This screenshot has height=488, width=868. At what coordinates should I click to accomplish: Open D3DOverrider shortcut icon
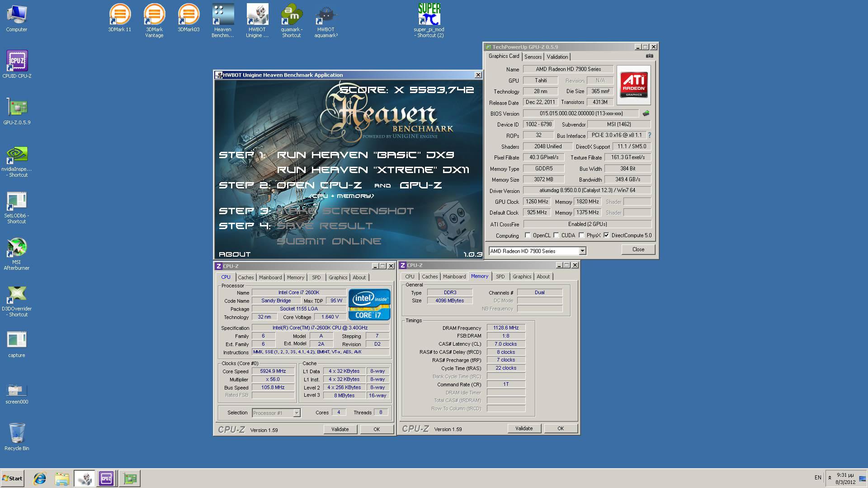tap(17, 301)
